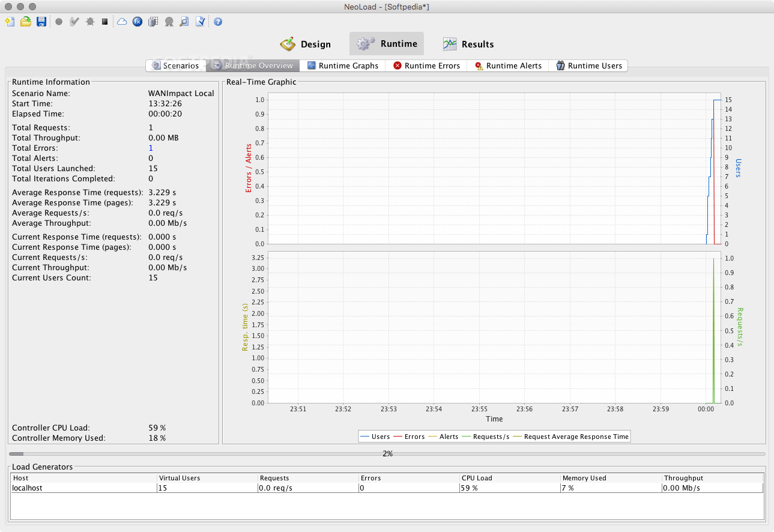The width and height of the screenshot is (774, 532).
Task: Click the debug bug icon
Action: coord(90,22)
